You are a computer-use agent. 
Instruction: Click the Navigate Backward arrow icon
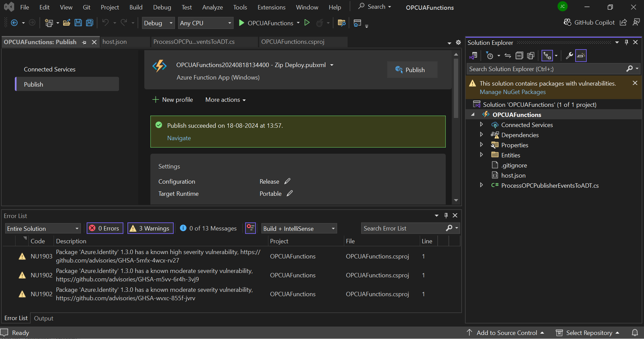[14, 23]
